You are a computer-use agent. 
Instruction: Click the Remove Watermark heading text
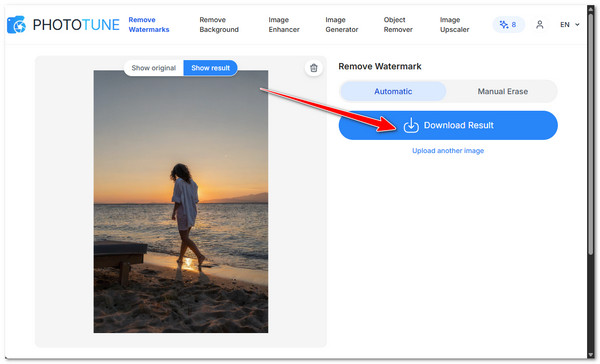380,67
